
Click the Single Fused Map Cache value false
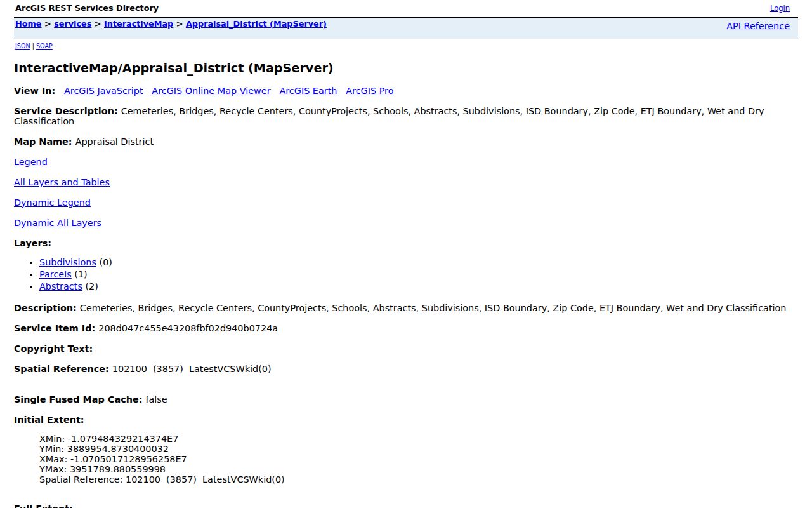pyautogui.click(x=156, y=399)
